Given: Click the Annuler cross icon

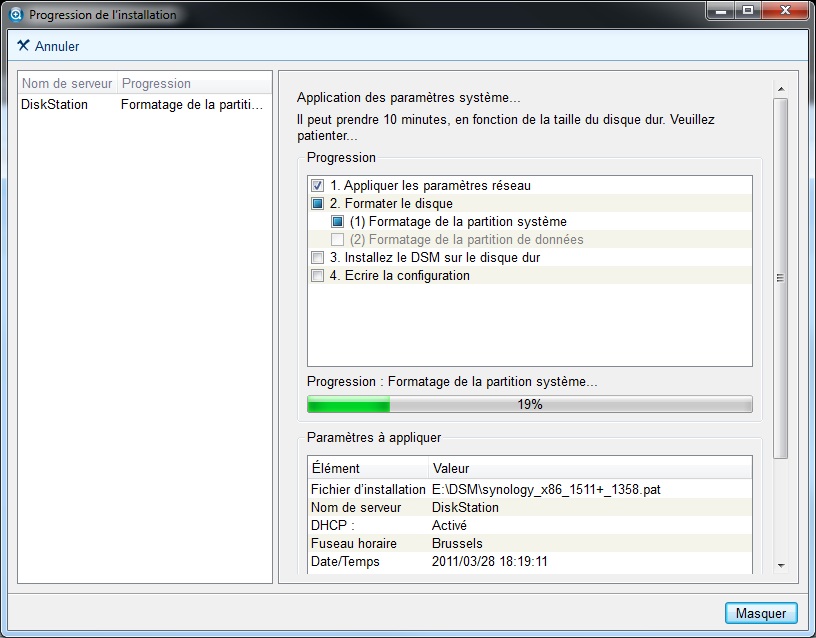Looking at the screenshot, I should pyautogui.click(x=23, y=45).
